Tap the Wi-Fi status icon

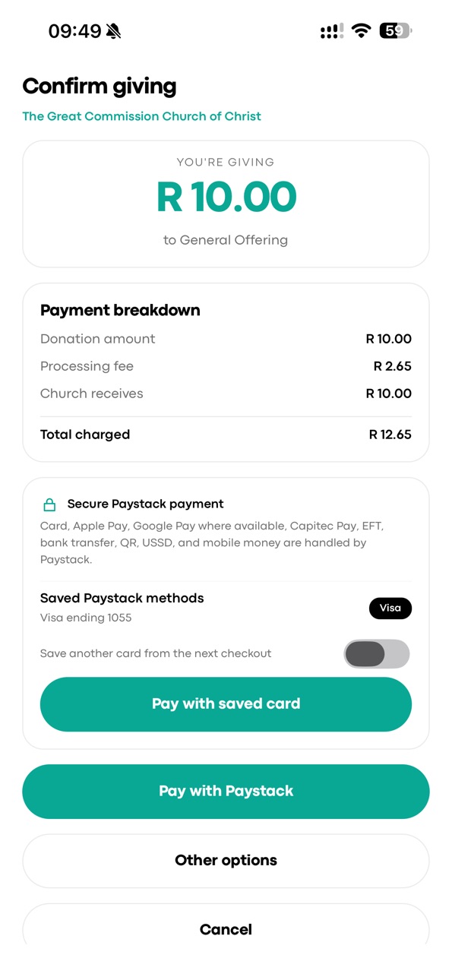362,31
